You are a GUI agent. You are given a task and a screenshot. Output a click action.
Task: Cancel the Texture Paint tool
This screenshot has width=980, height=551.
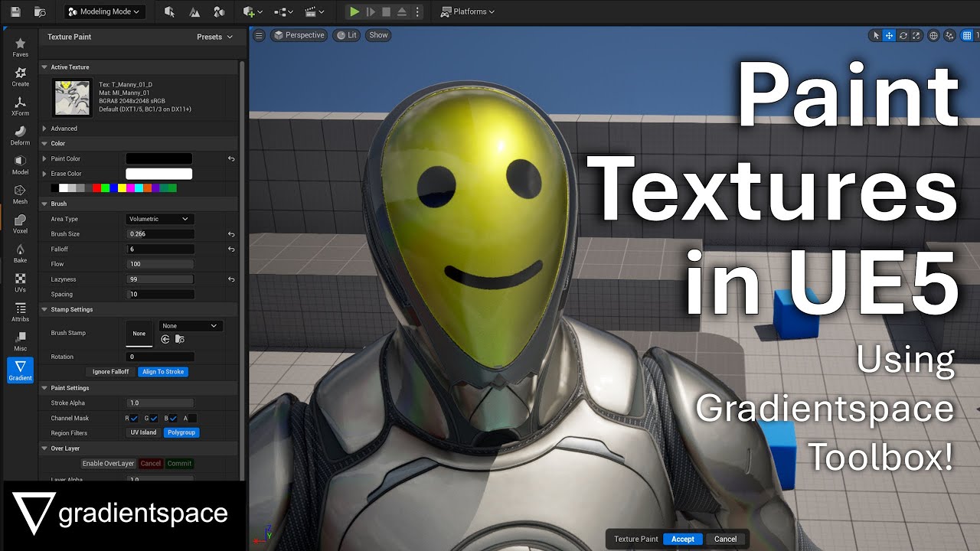[725, 539]
